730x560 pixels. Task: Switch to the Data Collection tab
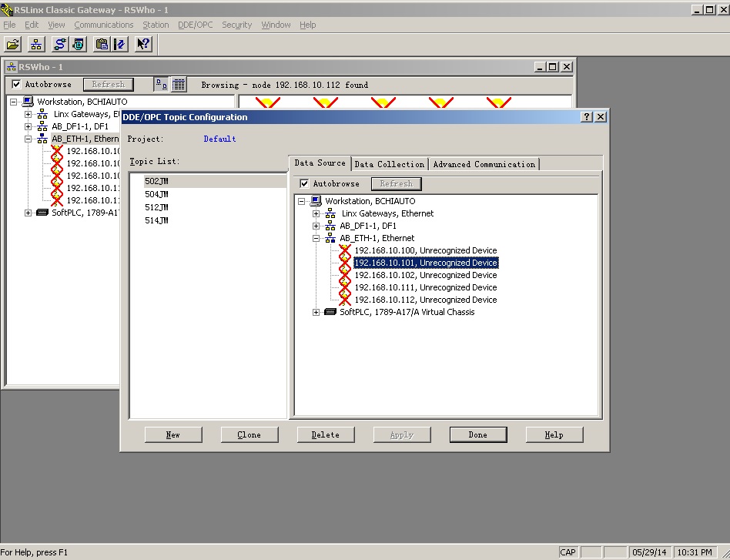[390, 164]
